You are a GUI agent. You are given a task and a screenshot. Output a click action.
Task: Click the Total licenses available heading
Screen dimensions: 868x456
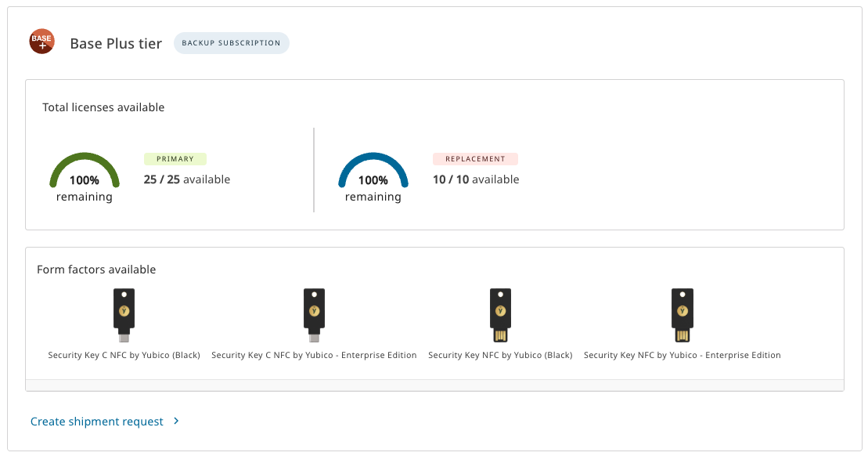(103, 107)
